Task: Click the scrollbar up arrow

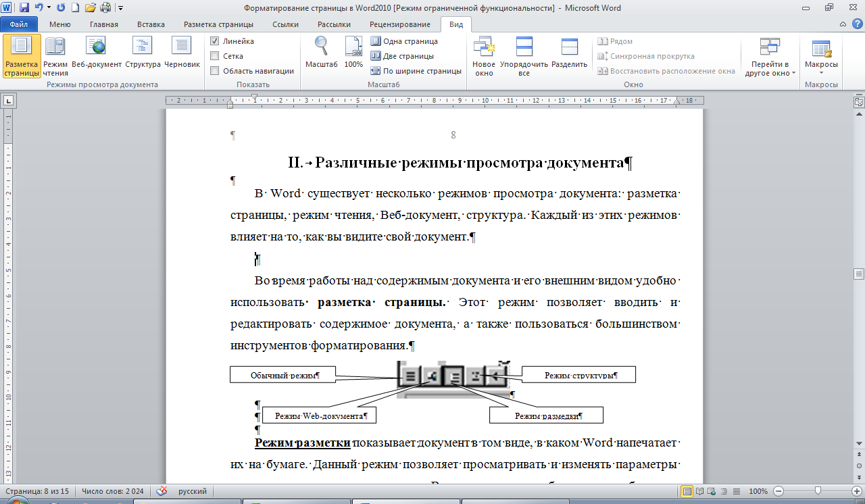Action: click(x=859, y=114)
